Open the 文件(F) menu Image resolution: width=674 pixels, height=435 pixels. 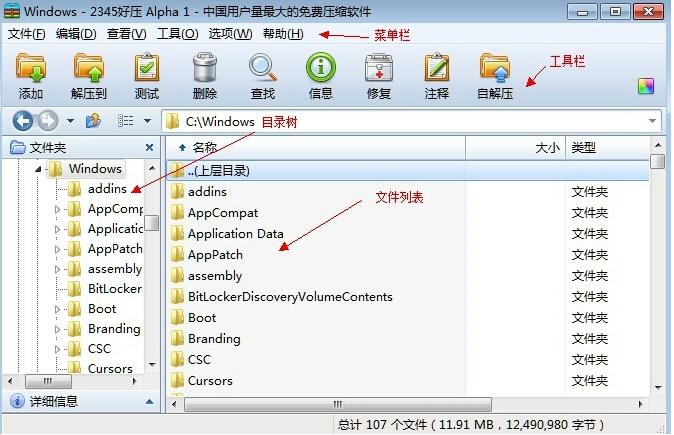pos(27,34)
